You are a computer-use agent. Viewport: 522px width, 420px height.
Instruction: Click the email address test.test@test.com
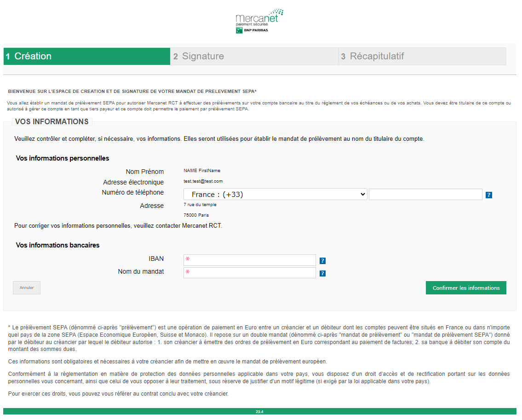(x=202, y=181)
